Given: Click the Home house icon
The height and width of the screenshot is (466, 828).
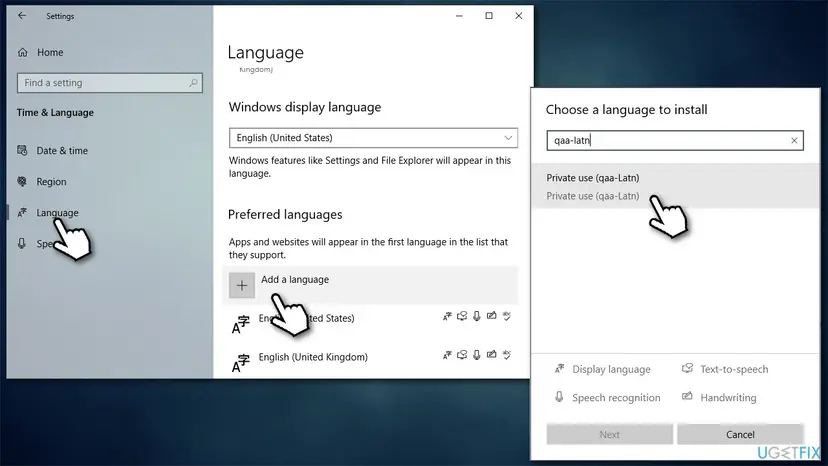Looking at the screenshot, I should click(x=22, y=52).
